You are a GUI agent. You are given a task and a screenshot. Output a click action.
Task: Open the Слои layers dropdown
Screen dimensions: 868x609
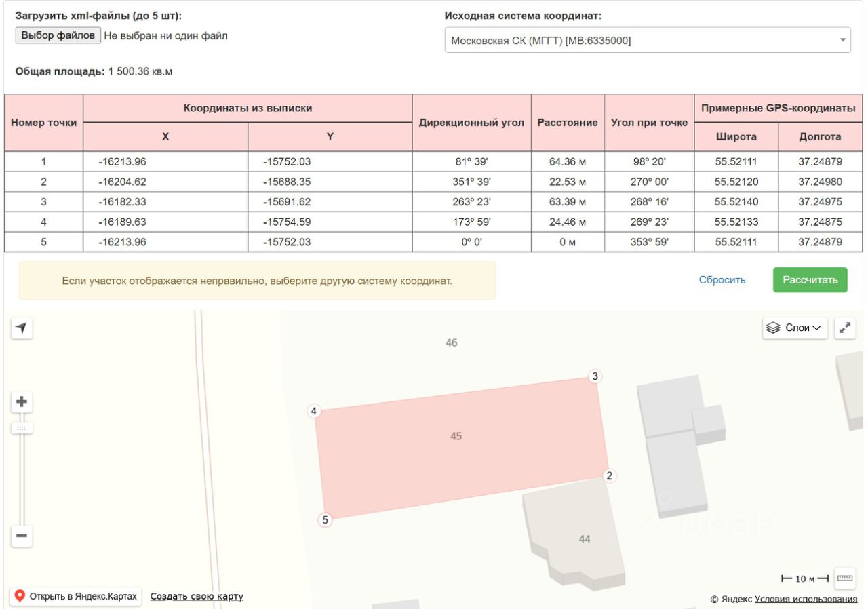(x=795, y=328)
